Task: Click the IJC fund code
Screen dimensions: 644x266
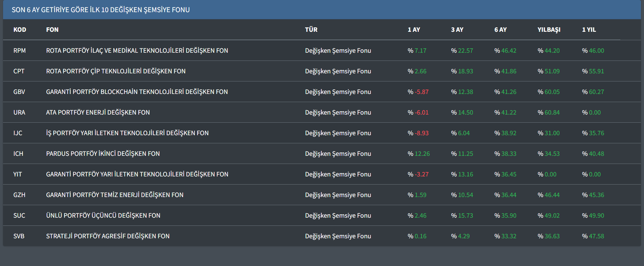Action: click(x=18, y=133)
